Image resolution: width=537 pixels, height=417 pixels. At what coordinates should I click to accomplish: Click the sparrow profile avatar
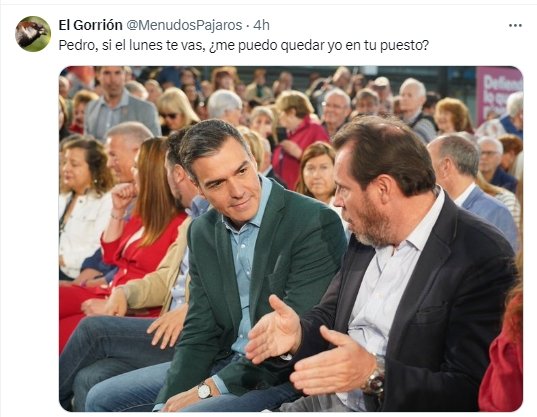point(33,34)
